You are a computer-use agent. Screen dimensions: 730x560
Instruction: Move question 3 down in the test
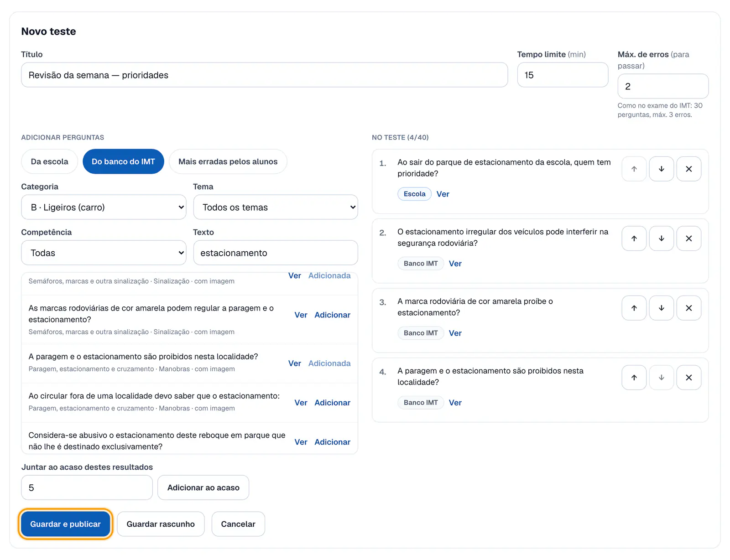(x=662, y=308)
